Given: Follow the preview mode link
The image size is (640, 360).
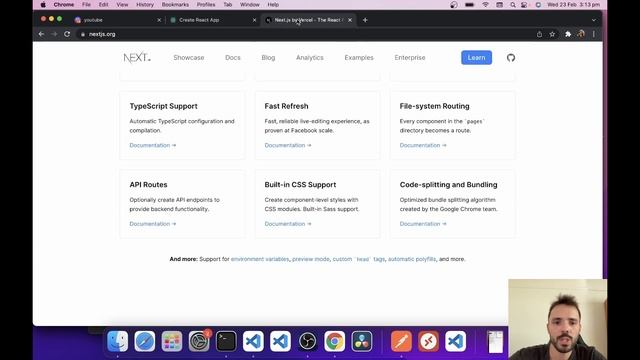Looking at the screenshot, I should [x=311, y=259].
